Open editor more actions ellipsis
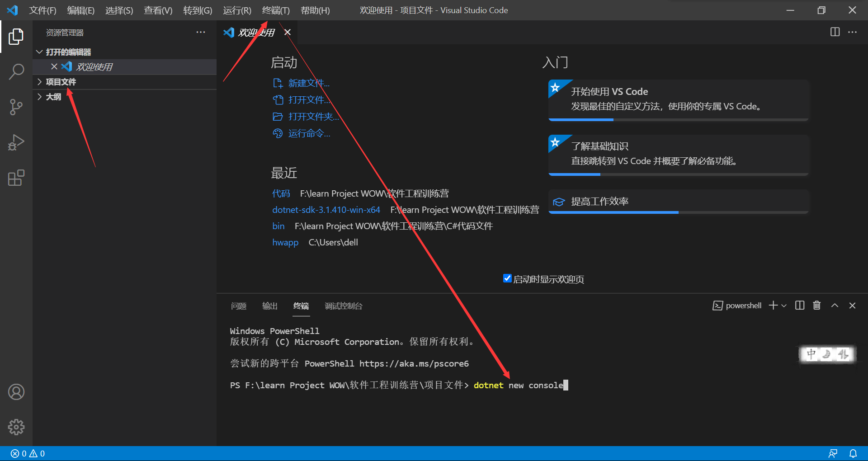Viewport: 868px width, 461px height. 852,32
